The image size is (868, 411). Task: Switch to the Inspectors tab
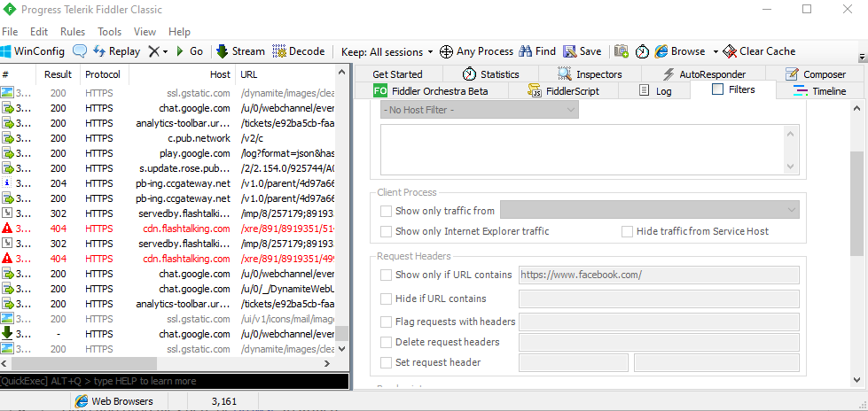590,74
